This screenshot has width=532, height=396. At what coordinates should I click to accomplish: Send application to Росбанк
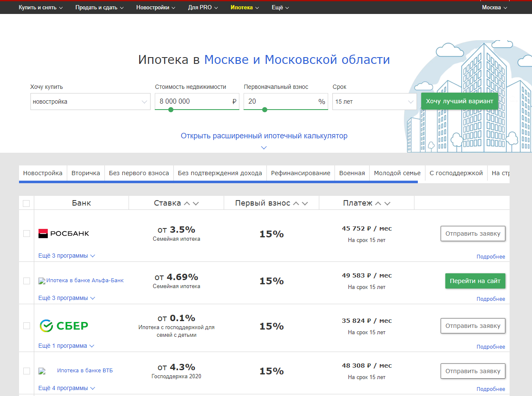(473, 234)
